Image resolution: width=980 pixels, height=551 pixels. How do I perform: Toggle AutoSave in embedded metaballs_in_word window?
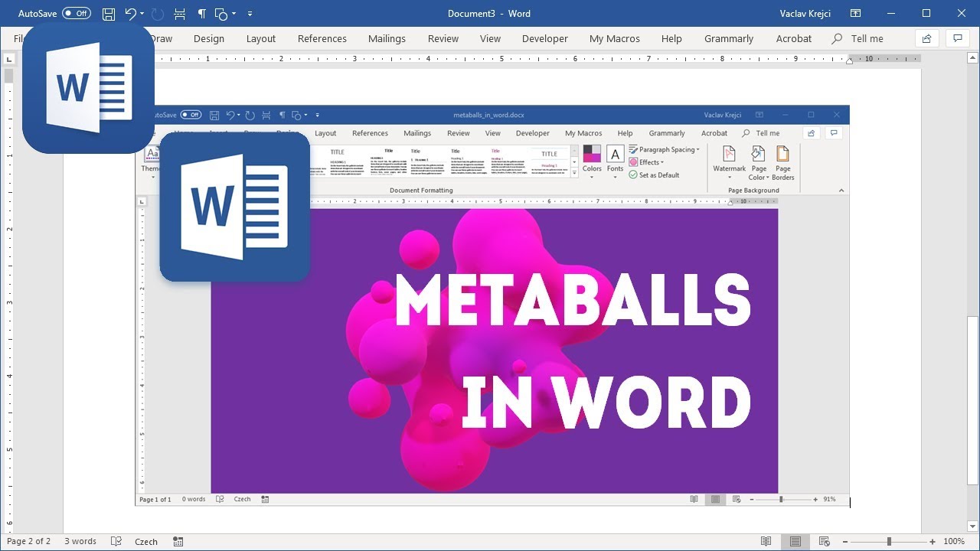(x=191, y=115)
